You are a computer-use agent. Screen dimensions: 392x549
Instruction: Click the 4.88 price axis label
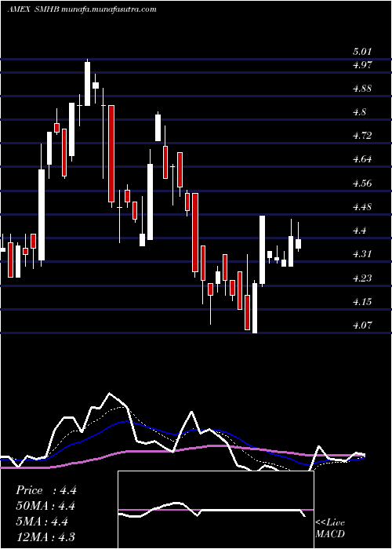tap(362, 88)
